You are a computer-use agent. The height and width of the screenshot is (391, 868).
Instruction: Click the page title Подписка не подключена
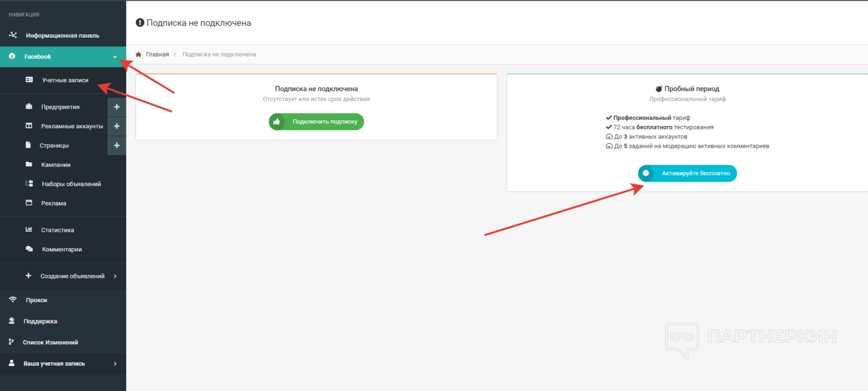199,22
